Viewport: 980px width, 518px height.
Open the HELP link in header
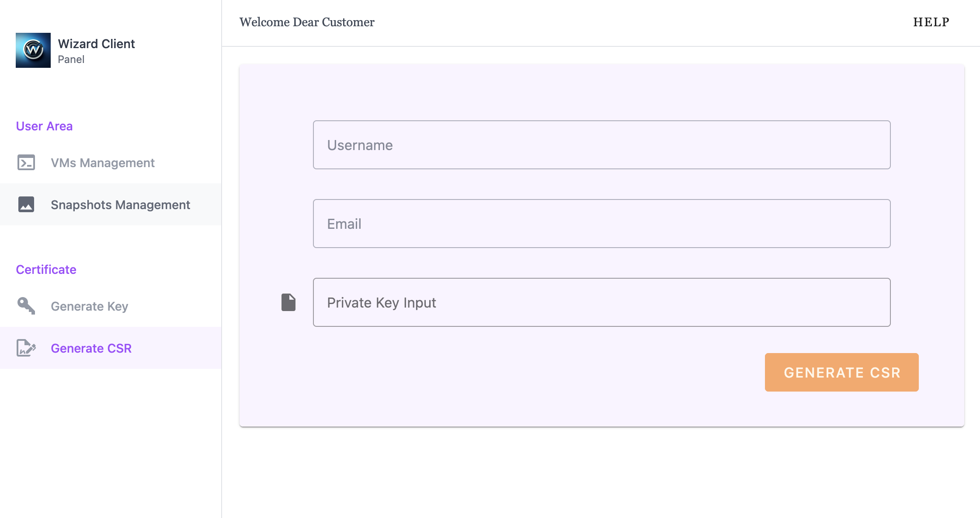pos(931,22)
